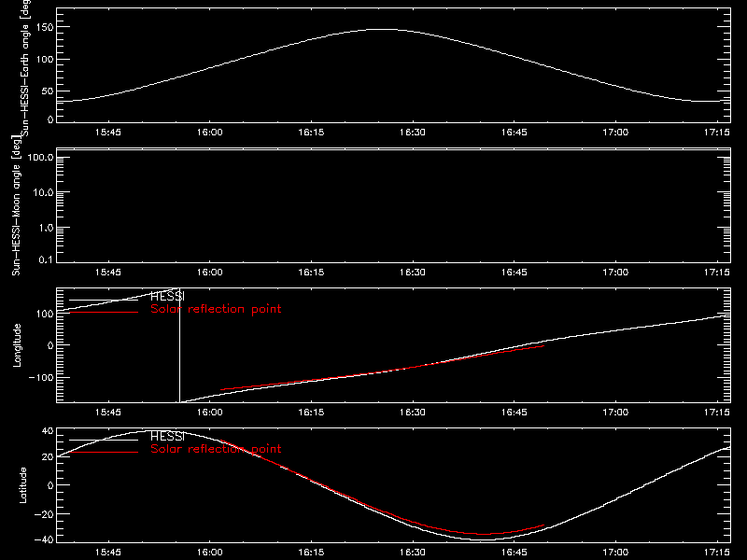The height and width of the screenshot is (560, 747).
Task: Click the 17:15 time label under Moon angle plot
Action: [717, 273]
